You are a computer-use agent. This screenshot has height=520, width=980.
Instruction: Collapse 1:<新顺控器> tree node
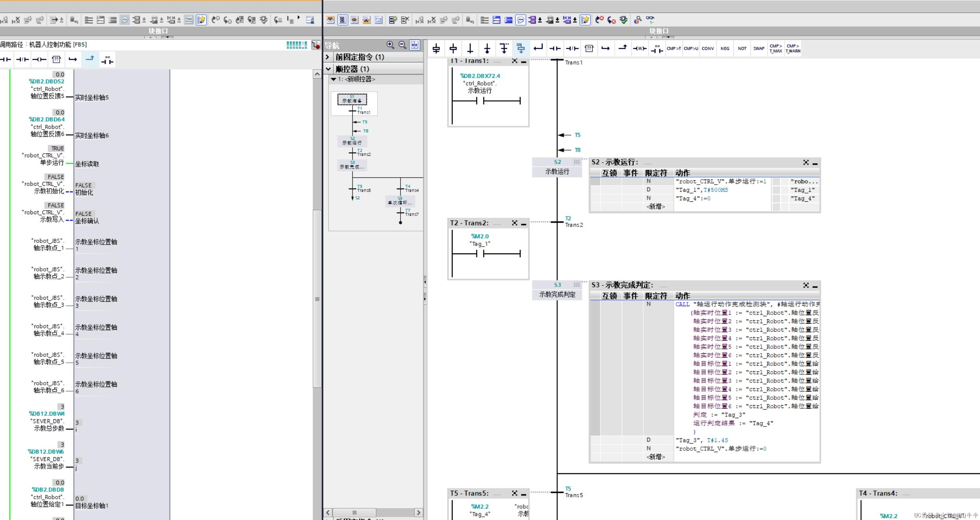point(333,79)
